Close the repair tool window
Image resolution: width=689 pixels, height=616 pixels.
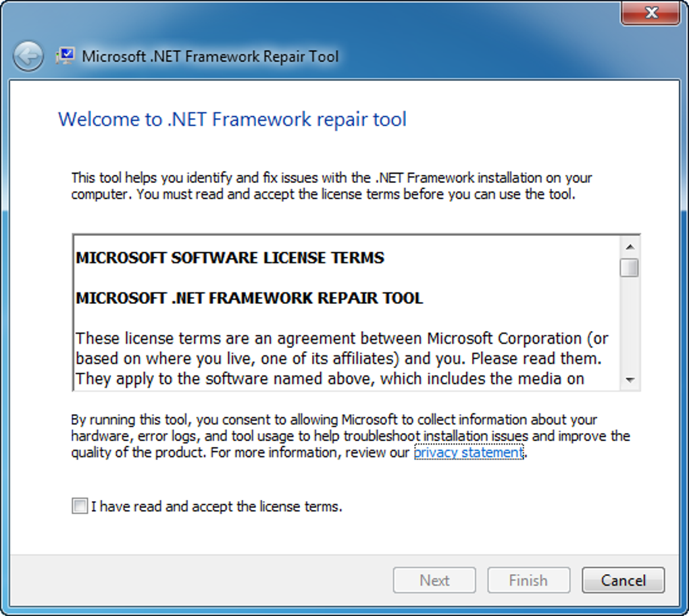(x=650, y=13)
